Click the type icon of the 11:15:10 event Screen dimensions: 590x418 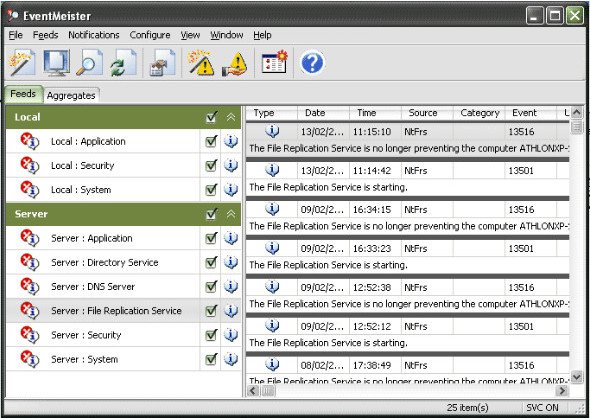(272, 131)
